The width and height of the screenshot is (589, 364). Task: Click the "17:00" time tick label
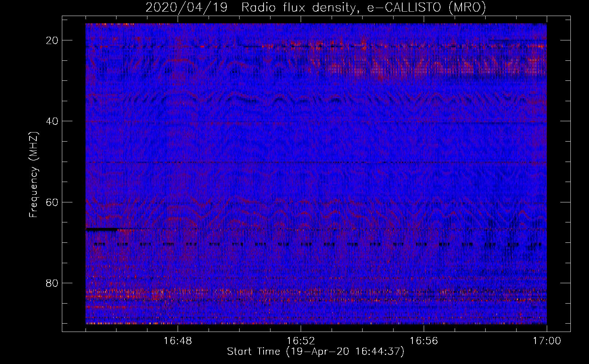pos(547,341)
